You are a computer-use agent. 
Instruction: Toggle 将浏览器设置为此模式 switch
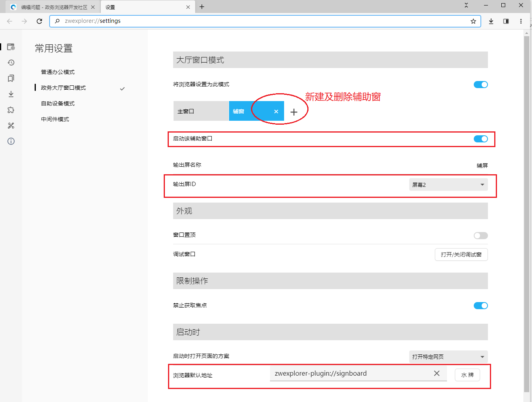[480, 85]
